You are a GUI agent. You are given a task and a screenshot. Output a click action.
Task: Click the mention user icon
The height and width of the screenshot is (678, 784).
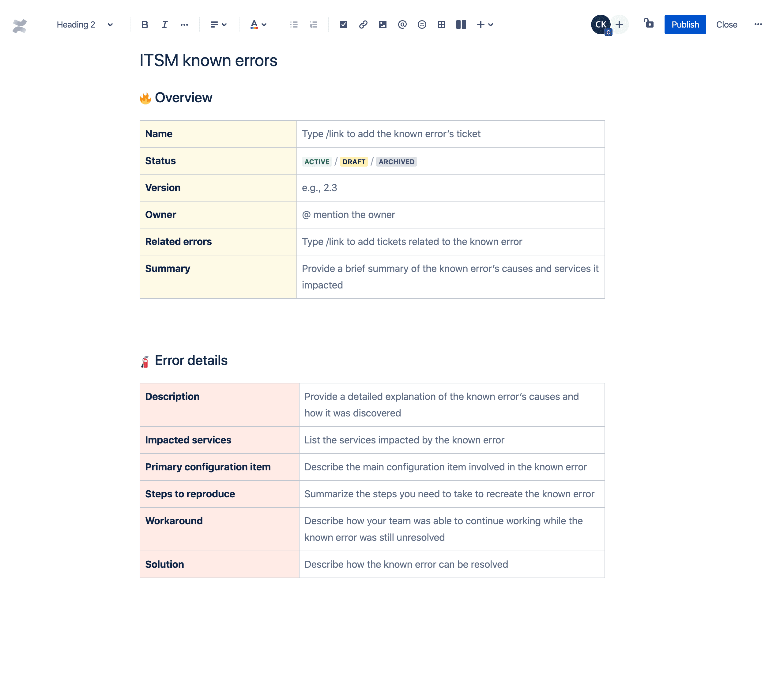[402, 25]
